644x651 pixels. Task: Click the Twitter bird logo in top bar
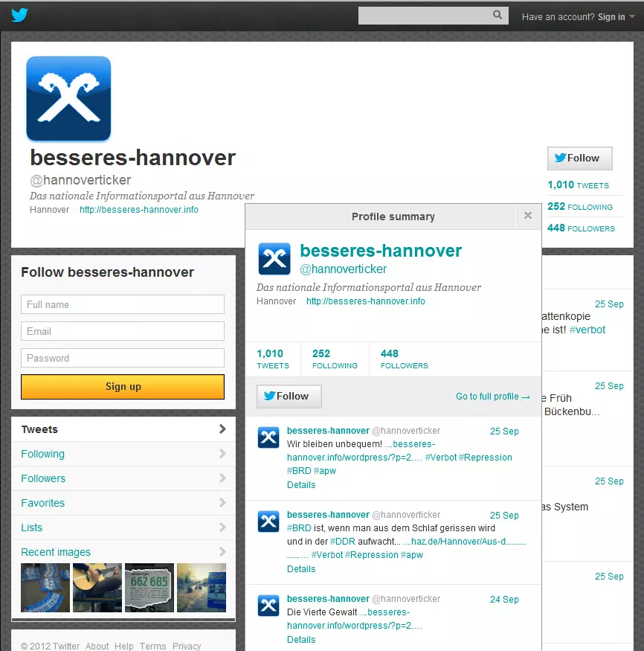tap(19, 16)
